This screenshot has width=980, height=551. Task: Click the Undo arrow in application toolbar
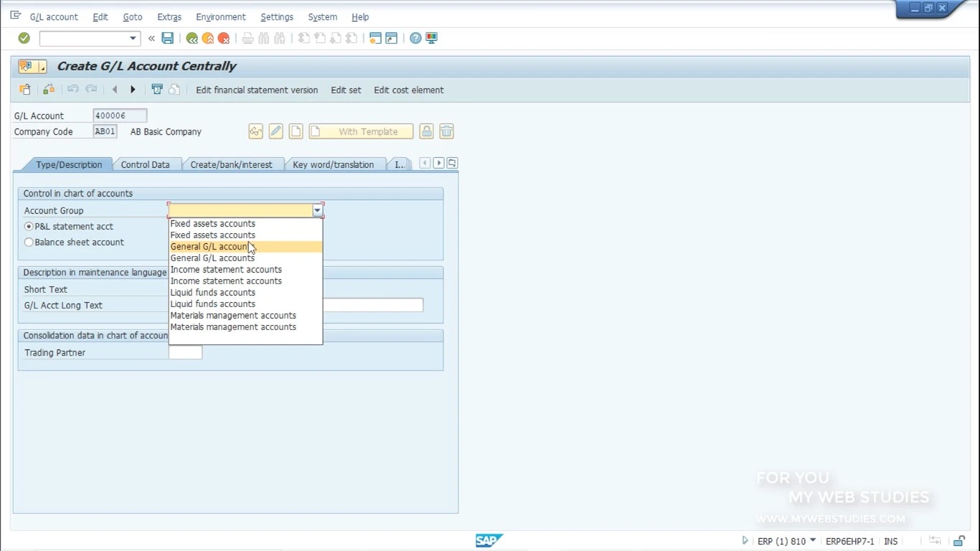click(73, 90)
